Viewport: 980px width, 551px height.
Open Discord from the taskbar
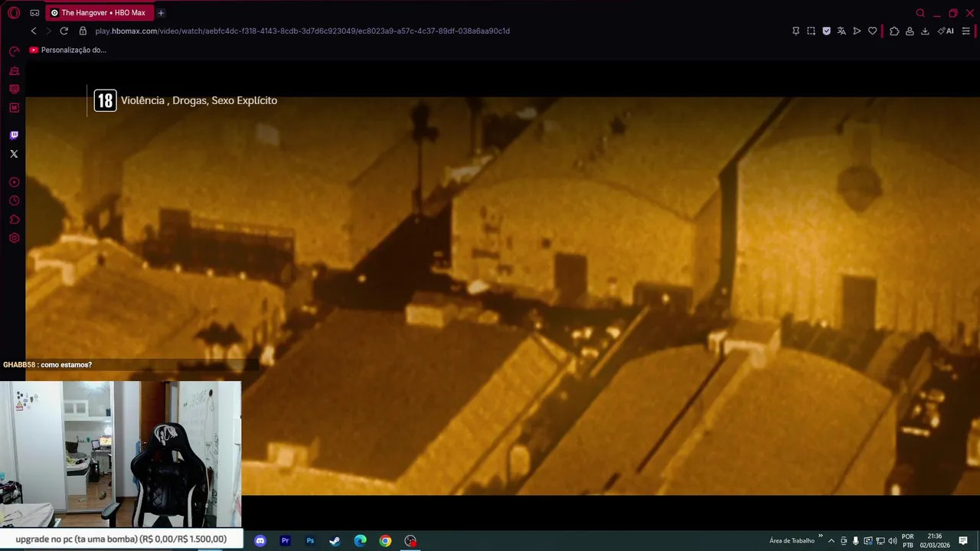coord(260,540)
